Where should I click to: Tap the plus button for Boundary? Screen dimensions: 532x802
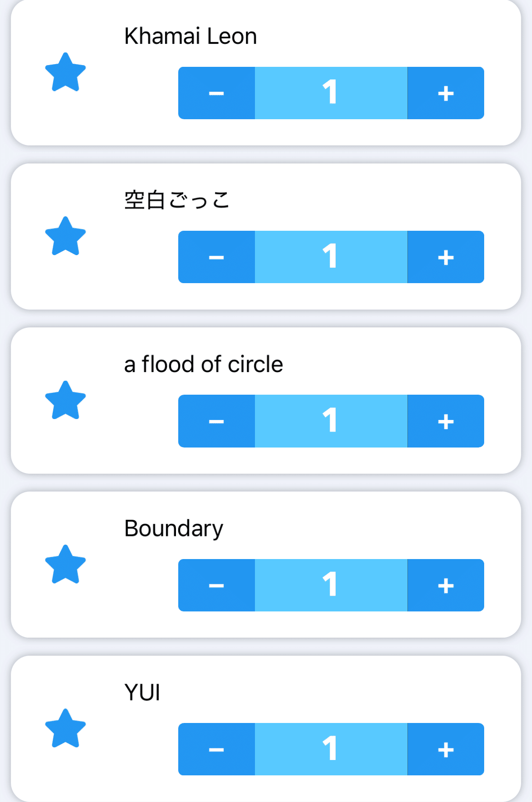(x=445, y=585)
